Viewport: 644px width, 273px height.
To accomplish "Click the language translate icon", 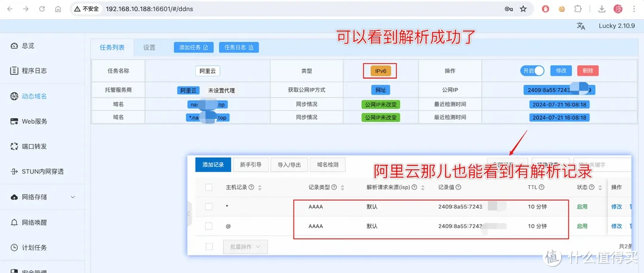I will (581, 26).
